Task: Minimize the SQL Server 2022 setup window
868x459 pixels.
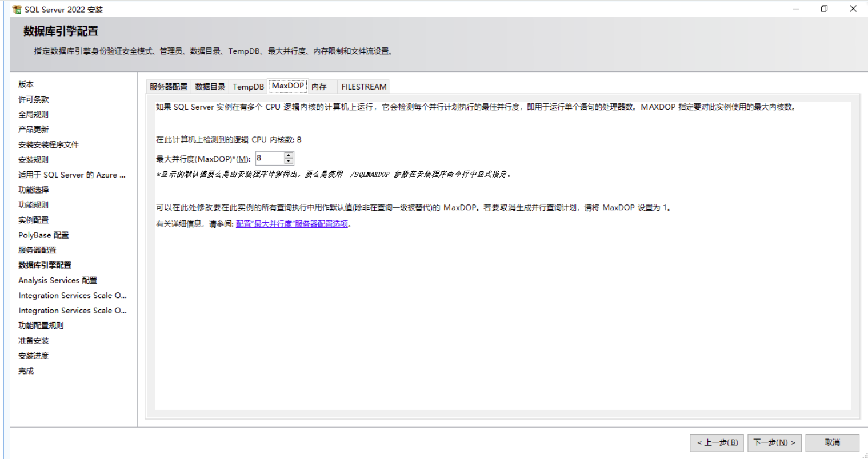Action: tap(796, 9)
